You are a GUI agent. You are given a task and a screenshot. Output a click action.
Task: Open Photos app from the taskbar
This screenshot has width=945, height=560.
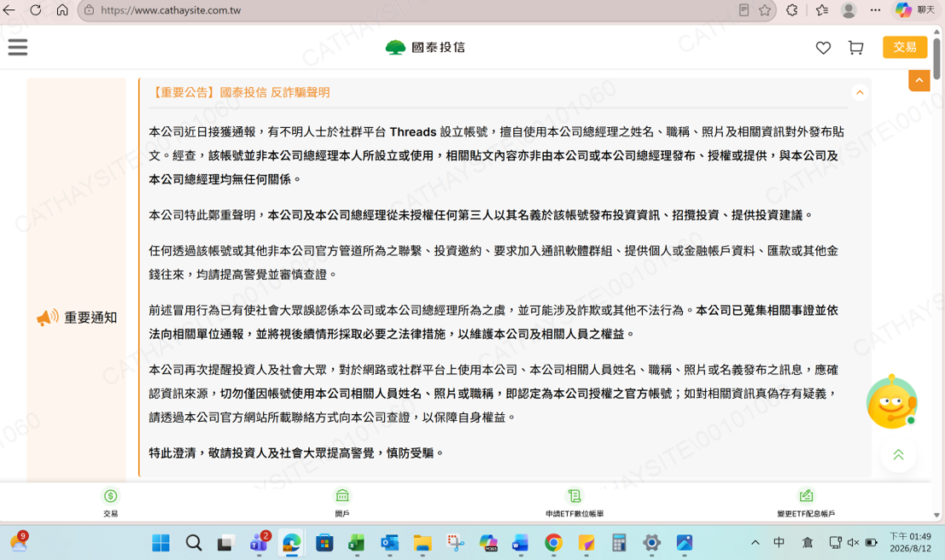tap(684, 543)
